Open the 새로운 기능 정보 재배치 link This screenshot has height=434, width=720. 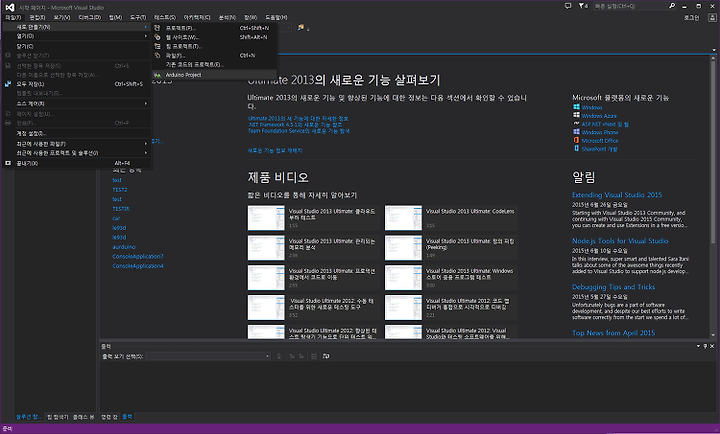(x=275, y=150)
